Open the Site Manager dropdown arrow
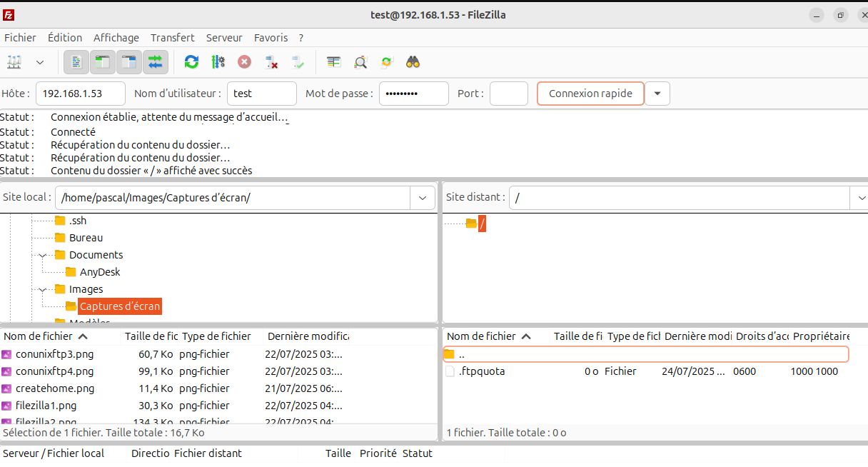The height and width of the screenshot is (467, 868). (39, 62)
